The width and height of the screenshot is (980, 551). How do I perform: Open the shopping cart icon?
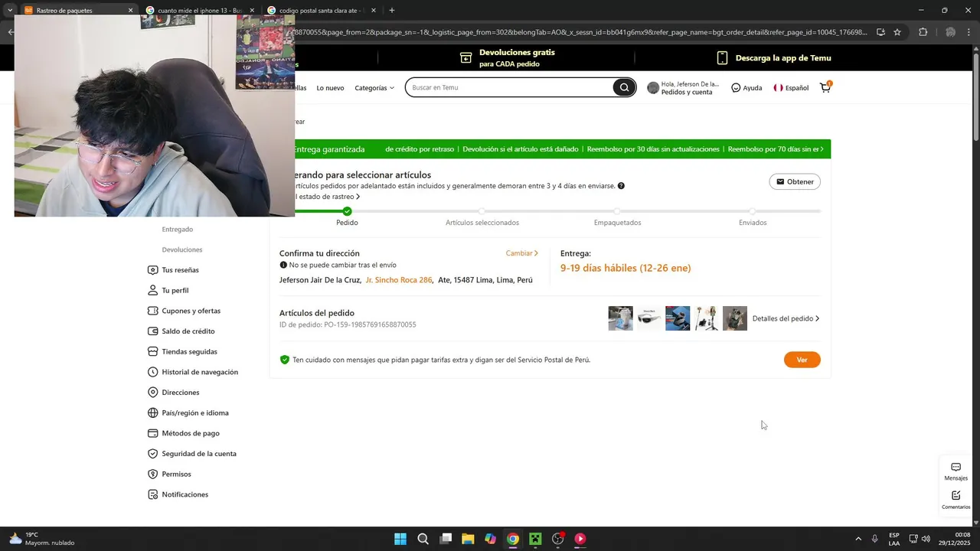[x=825, y=87]
